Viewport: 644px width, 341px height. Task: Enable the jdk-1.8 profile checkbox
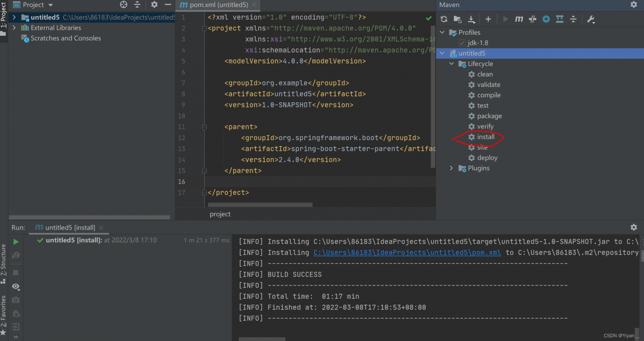click(x=461, y=43)
